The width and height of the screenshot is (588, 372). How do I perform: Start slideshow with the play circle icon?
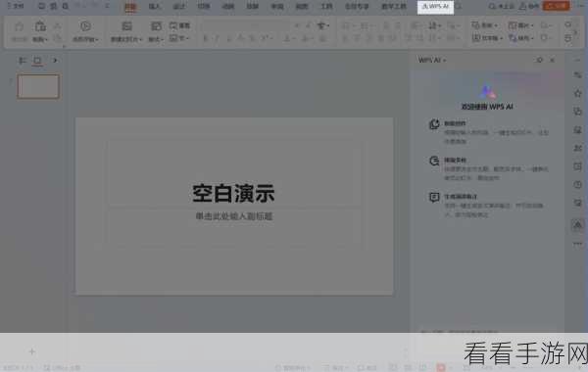click(85, 25)
